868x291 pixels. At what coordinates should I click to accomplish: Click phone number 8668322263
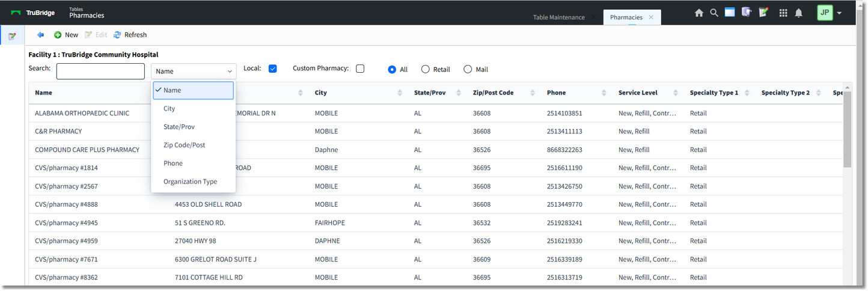(x=564, y=150)
